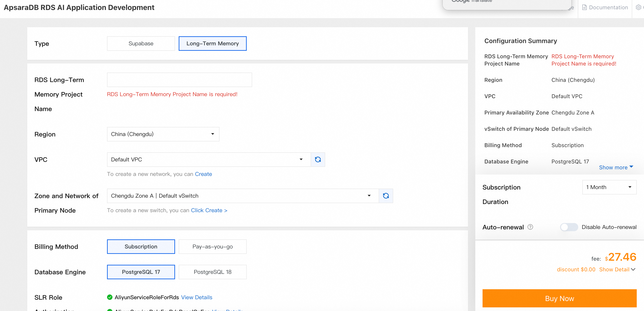The height and width of the screenshot is (311, 644).
Task: Expand Show more in Configuration Summary
Action: [x=616, y=168]
